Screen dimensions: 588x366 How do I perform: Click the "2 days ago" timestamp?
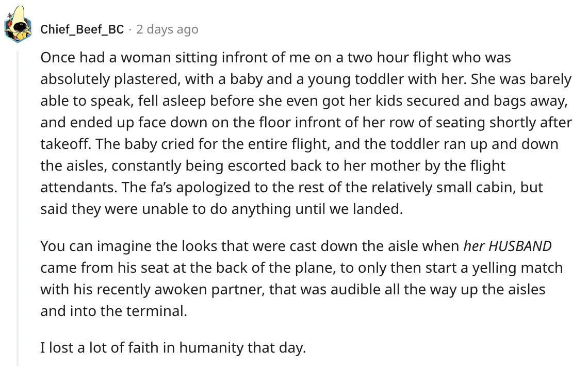tap(167, 29)
